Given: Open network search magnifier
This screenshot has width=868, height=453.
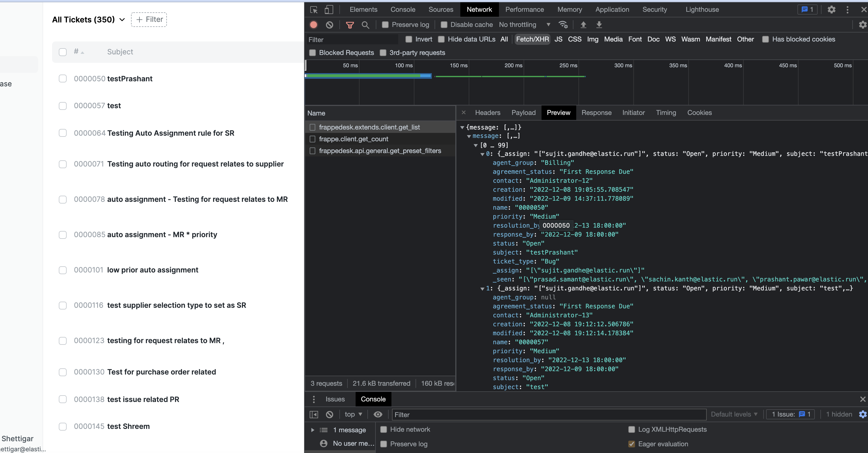Looking at the screenshot, I should (365, 25).
